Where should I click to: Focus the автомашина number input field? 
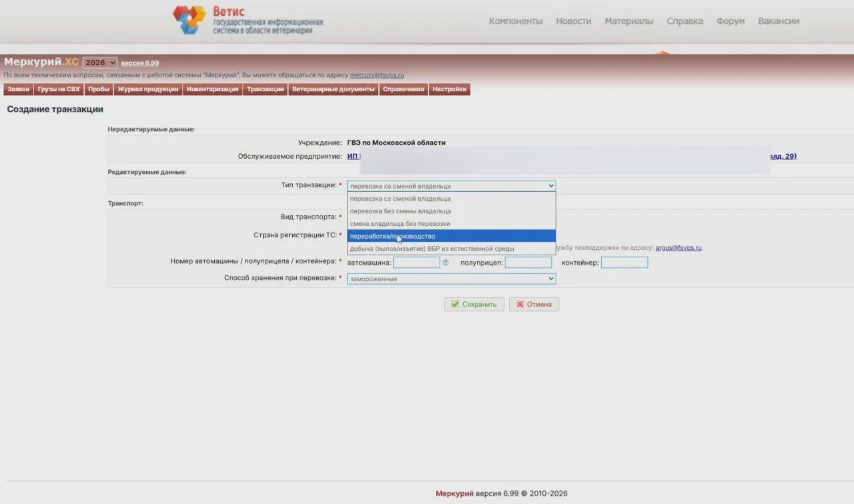(x=416, y=263)
